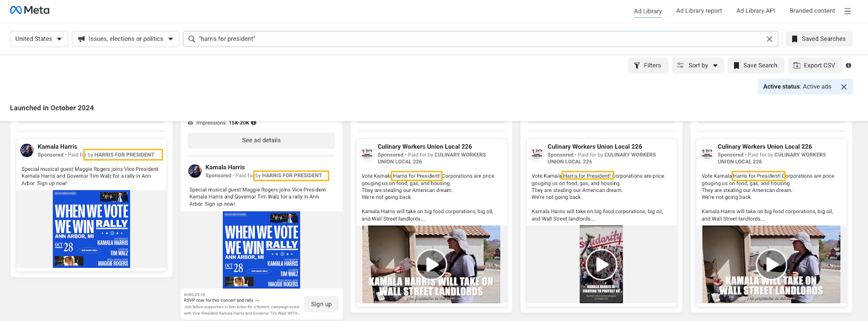Viewport: 868px width, 321px height.
Task: Export results with Export CSV
Action: 815,66
